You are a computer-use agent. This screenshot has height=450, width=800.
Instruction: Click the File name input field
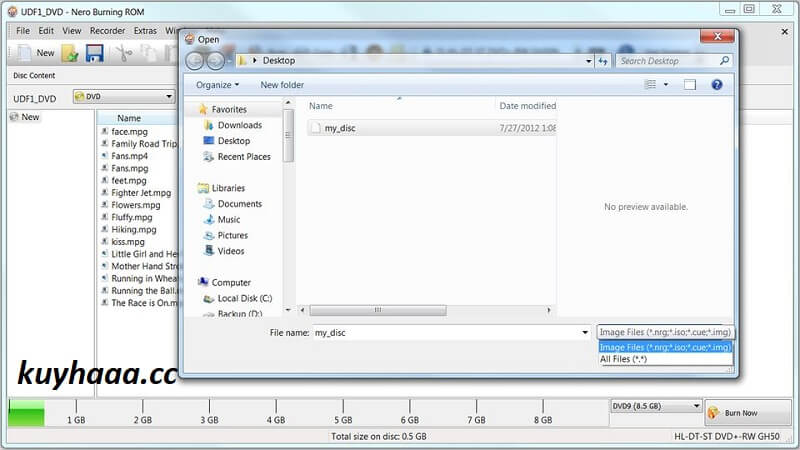[446, 333]
